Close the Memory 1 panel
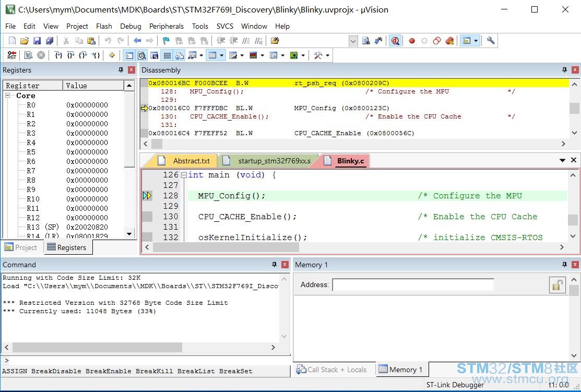This screenshot has width=581, height=392. point(575,264)
